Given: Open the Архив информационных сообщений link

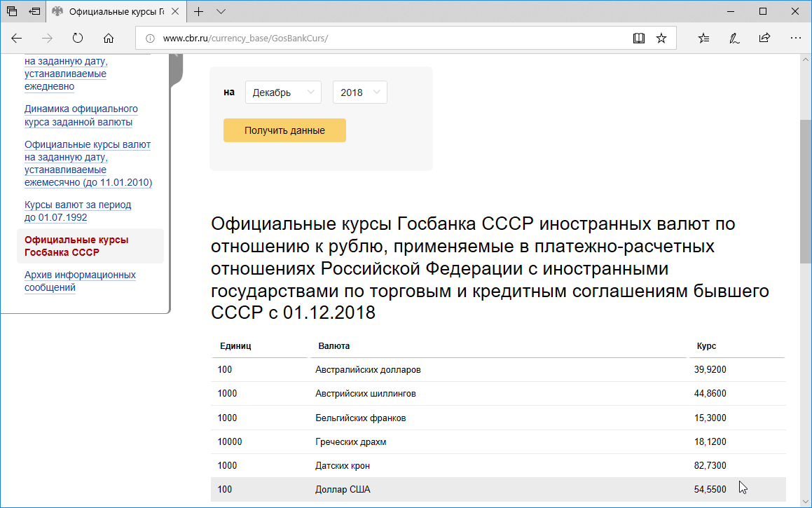Looking at the screenshot, I should 79,280.
